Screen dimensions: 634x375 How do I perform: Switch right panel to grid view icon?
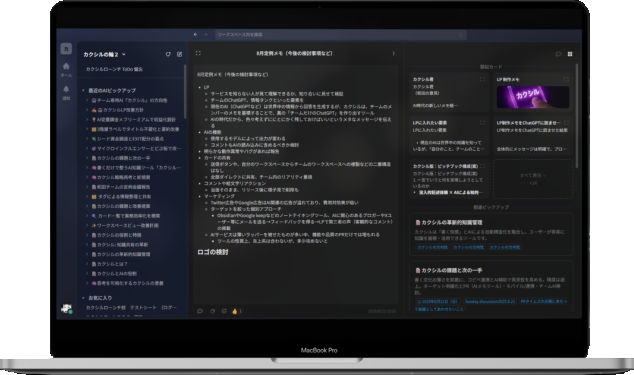click(570, 54)
